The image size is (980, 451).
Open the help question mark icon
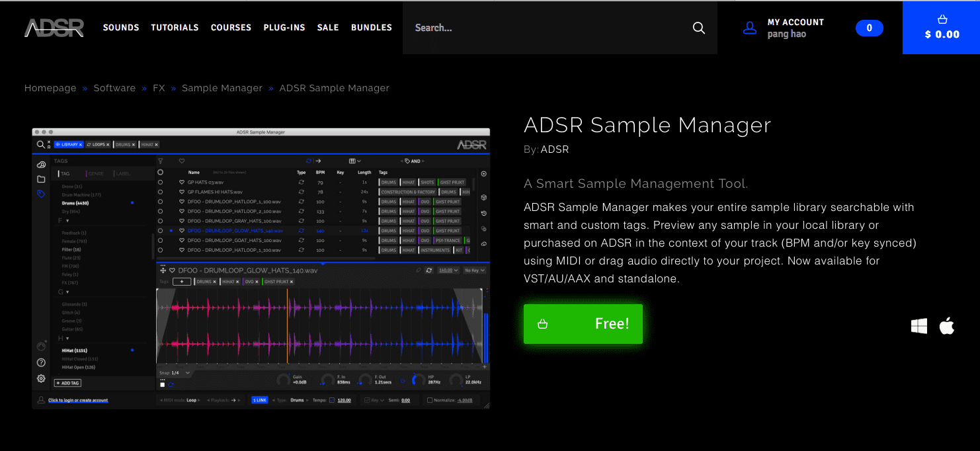41,362
